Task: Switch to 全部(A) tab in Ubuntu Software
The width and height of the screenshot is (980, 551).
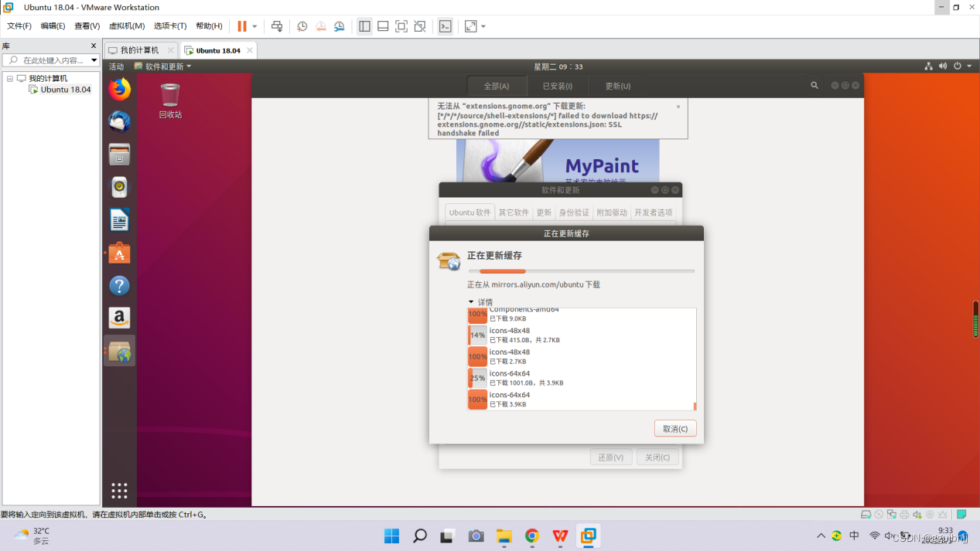Action: tap(497, 86)
